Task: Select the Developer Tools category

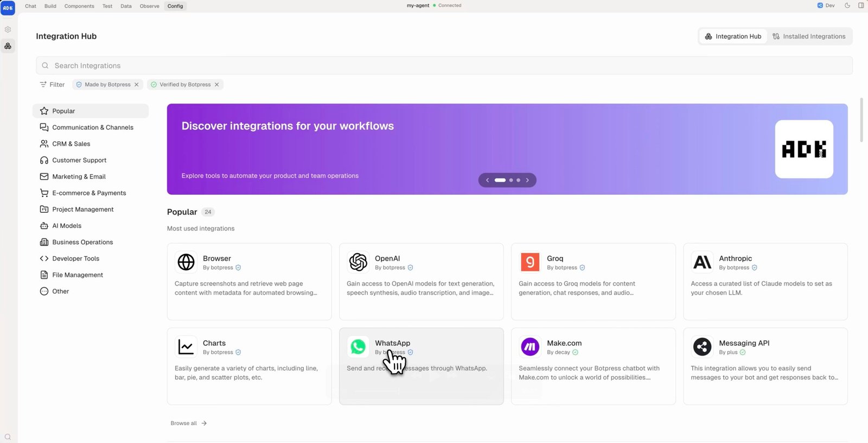Action: click(x=91, y=258)
